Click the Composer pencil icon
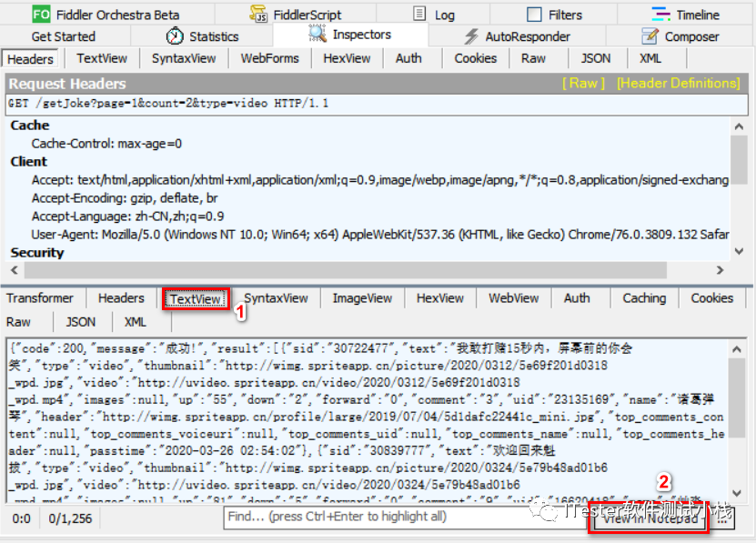 650,35
